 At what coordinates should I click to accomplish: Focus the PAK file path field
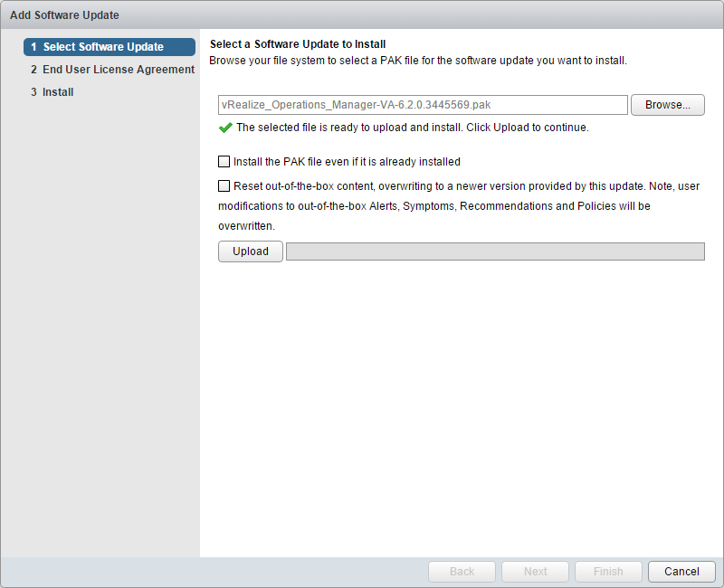tap(423, 105)
